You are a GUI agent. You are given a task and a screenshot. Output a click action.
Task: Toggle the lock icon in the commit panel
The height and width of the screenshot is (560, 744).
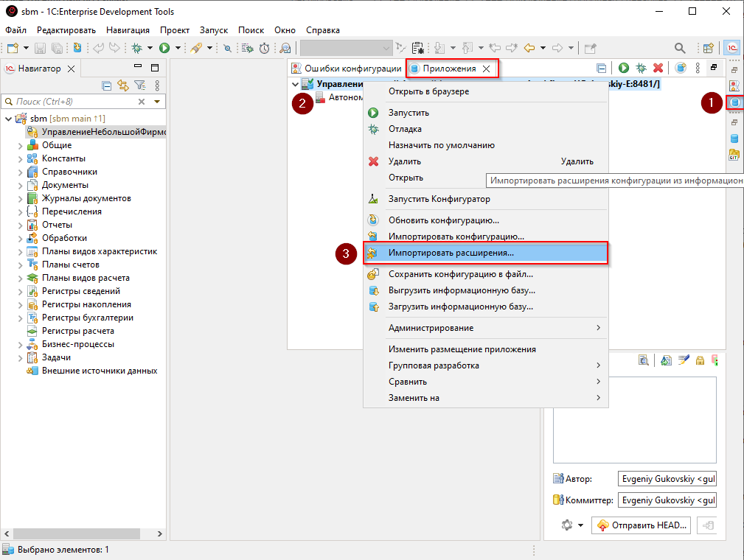(x=699, y=360)
